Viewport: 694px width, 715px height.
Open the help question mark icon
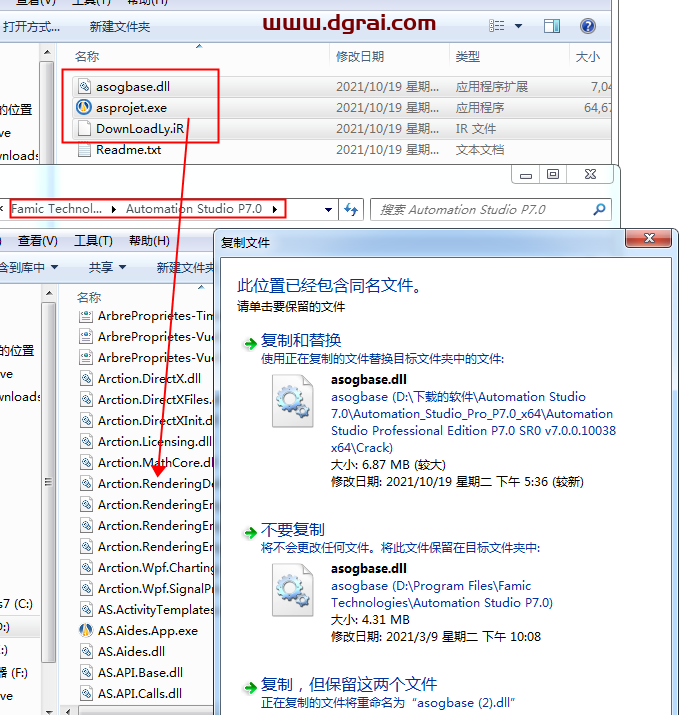tap(588, 26)
